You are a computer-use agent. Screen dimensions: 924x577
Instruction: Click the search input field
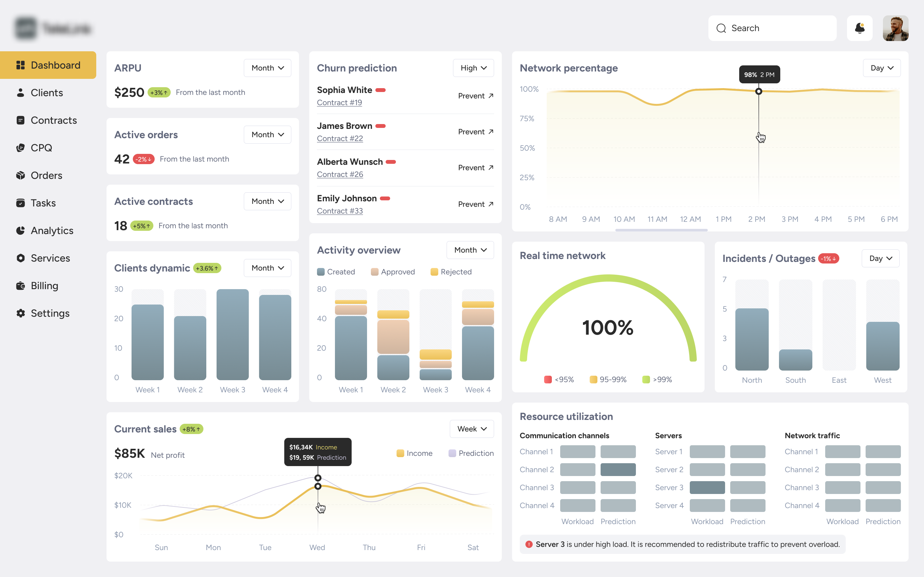(x=772, y=28)
